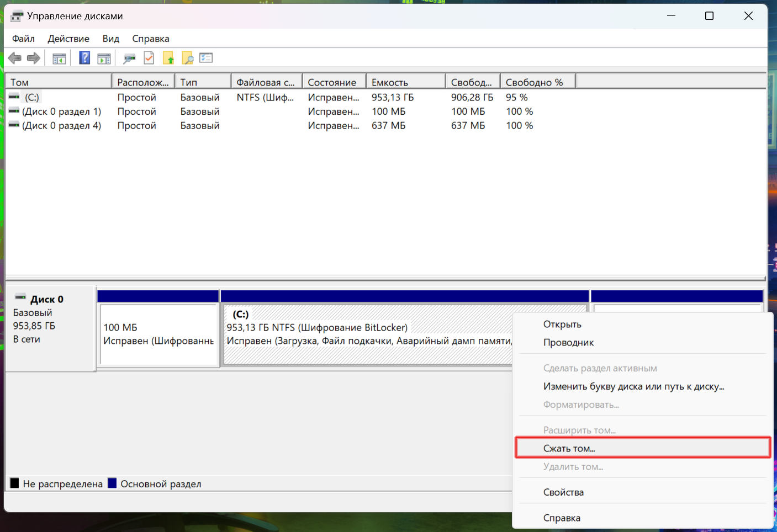Select Изменить букву диска или путь к диску

(x=643, y=387)
